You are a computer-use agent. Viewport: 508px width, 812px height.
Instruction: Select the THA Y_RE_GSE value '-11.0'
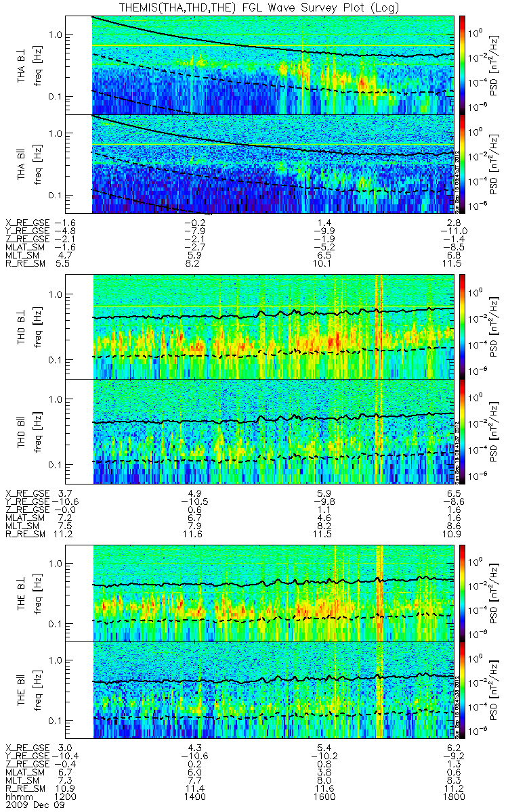(454, 231)
